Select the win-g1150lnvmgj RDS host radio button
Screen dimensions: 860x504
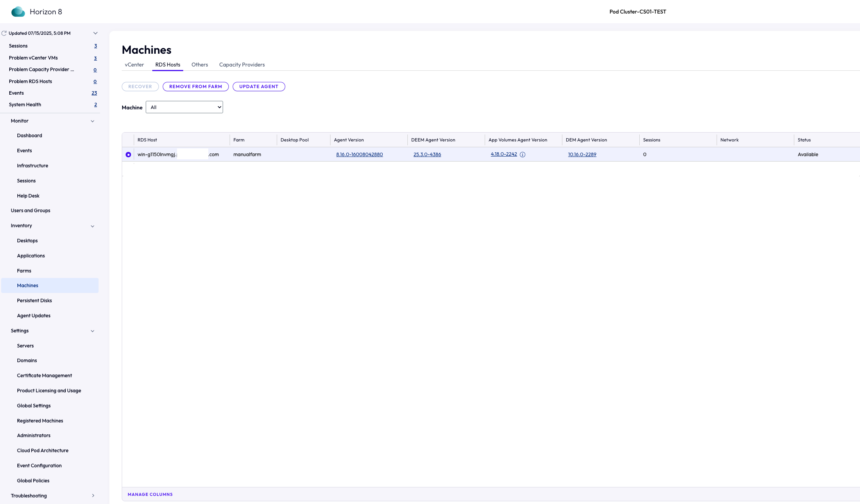click(128, 155)
